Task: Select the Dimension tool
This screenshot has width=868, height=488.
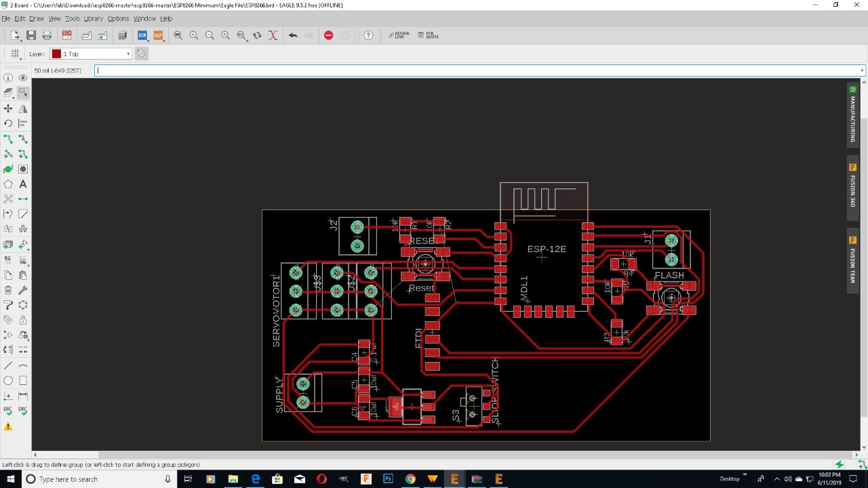Action: tap(23, 396)
